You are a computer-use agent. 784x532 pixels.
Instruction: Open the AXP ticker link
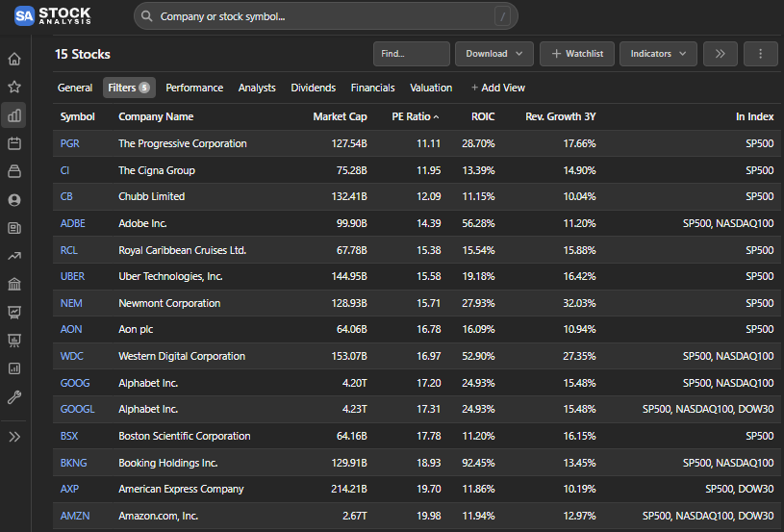pos(69,489)
